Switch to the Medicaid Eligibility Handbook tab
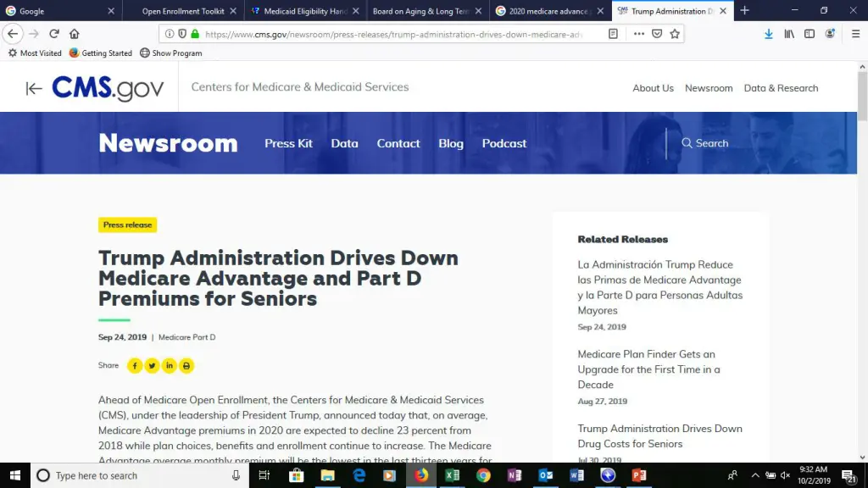 click(305, 10)
